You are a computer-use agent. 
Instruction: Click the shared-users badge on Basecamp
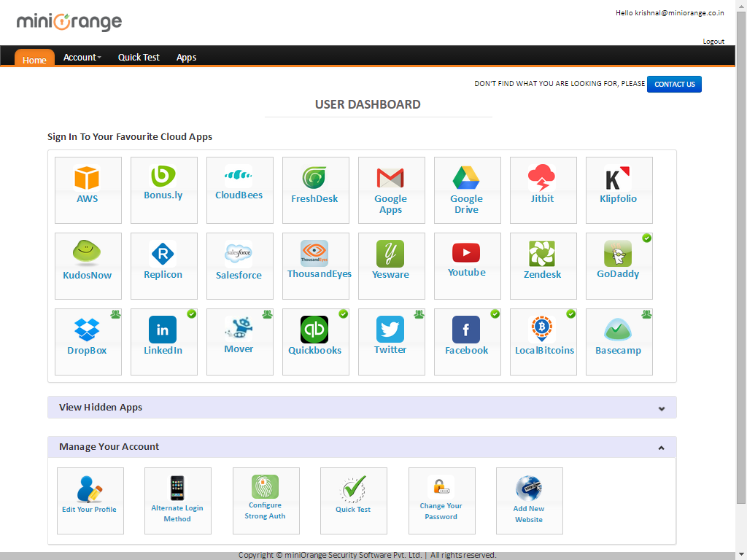pos(646,314)
